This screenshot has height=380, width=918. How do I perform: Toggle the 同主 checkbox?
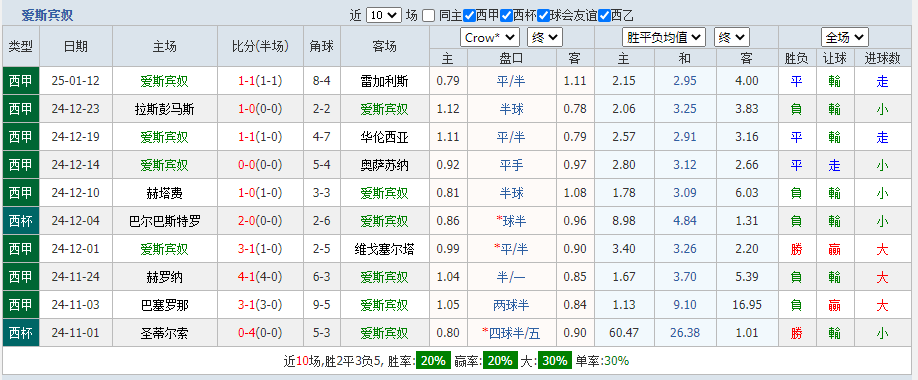click(x=429, y=16)
